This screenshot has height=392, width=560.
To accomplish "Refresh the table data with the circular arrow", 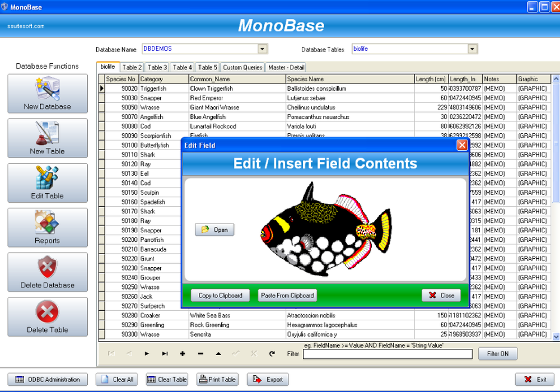I will [x=273, y=353].
